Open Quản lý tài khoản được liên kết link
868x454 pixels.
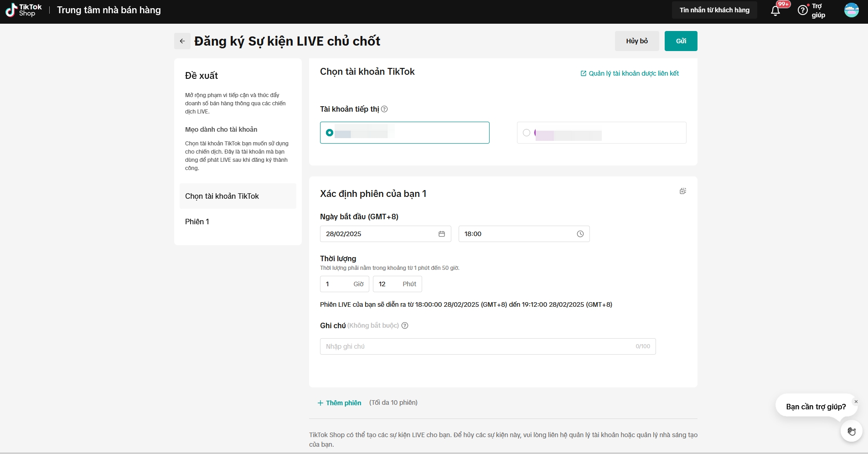[630, 73]
